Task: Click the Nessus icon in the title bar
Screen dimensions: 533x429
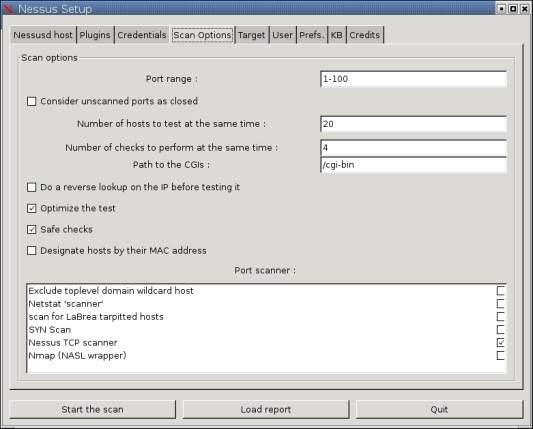Action: [7, 8]
